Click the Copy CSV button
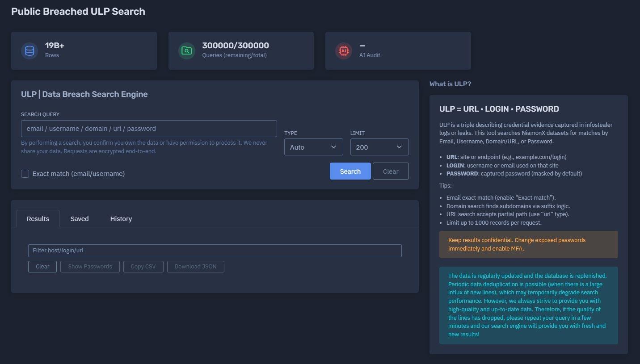 click(143, 267)
